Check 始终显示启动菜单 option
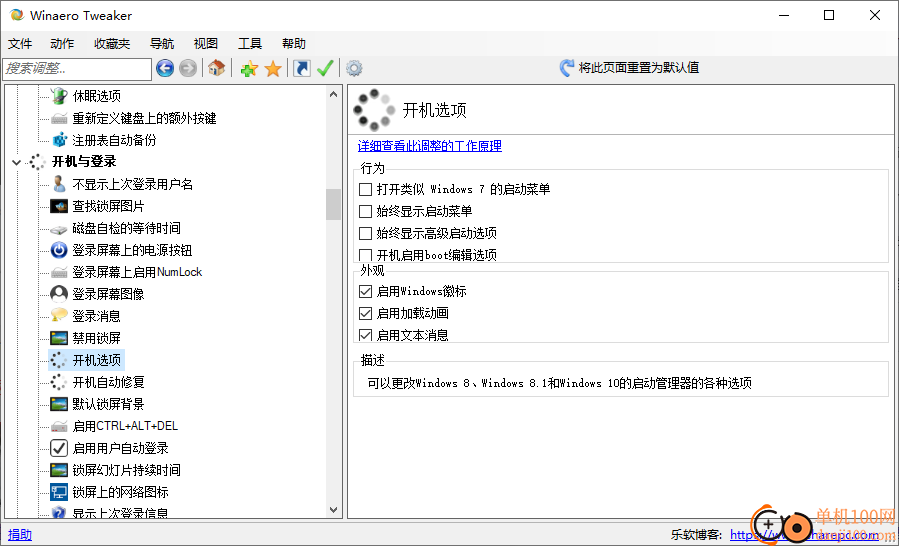 (365, 211)
